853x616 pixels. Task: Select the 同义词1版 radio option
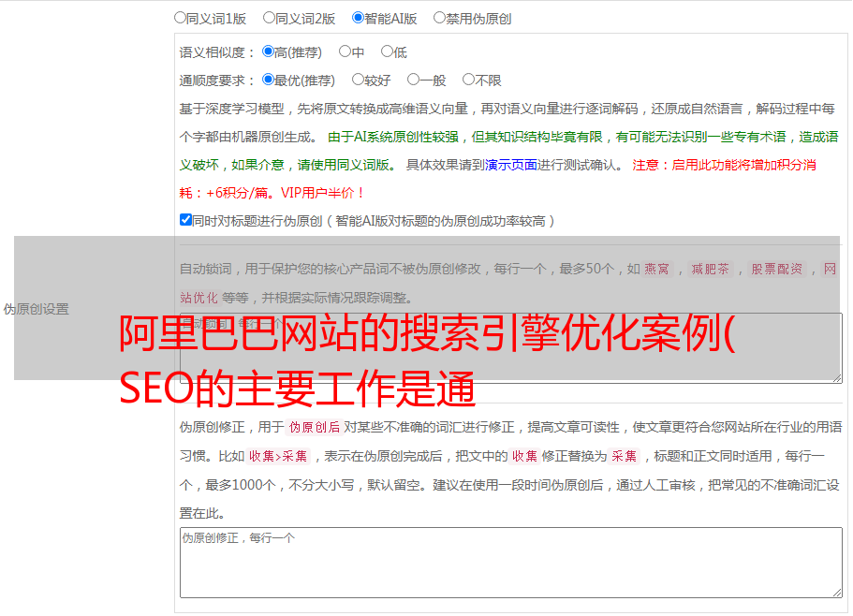pos(180,18)
